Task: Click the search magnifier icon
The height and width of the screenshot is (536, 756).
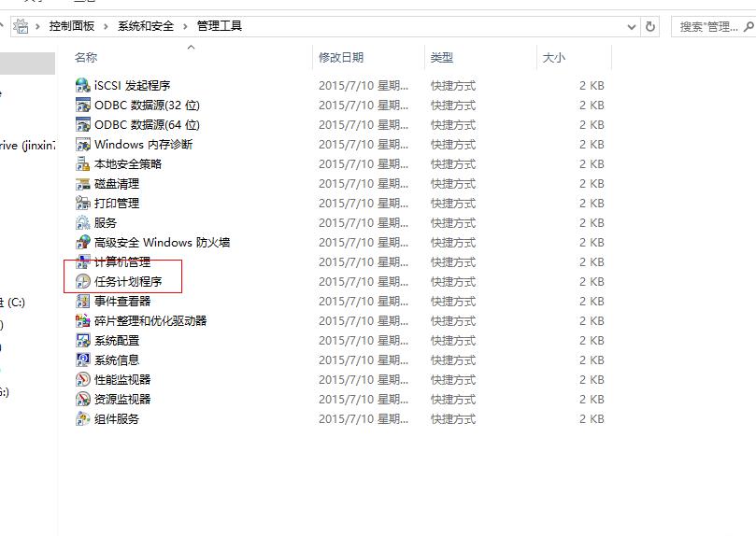Action: [749, 26]
